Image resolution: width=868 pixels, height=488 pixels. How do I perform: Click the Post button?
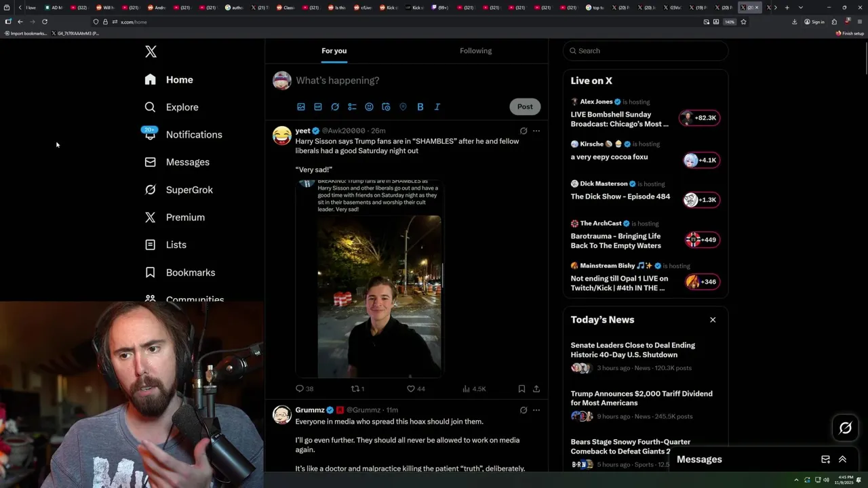(x=525, y=106)
